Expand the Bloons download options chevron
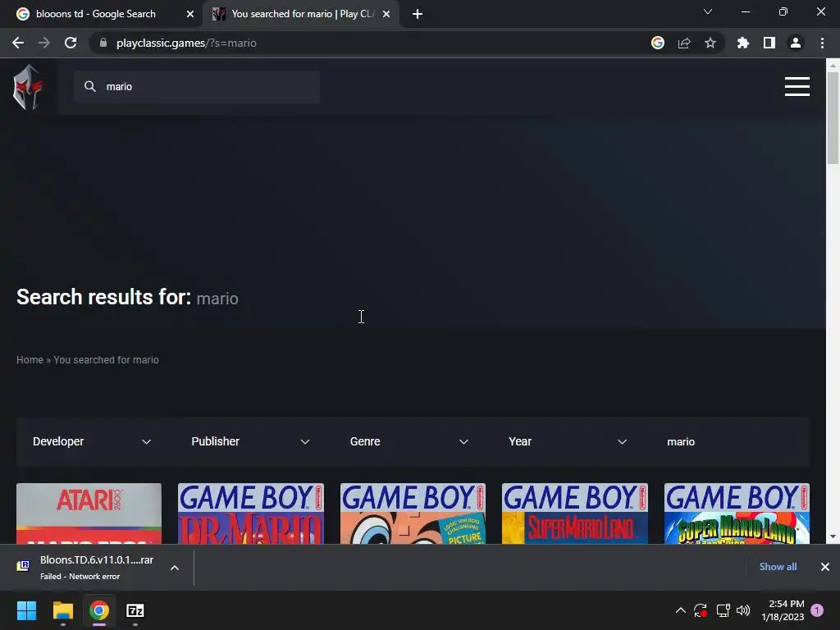The height and width of the screenshot is (630, 840). (x=175, y=568)
